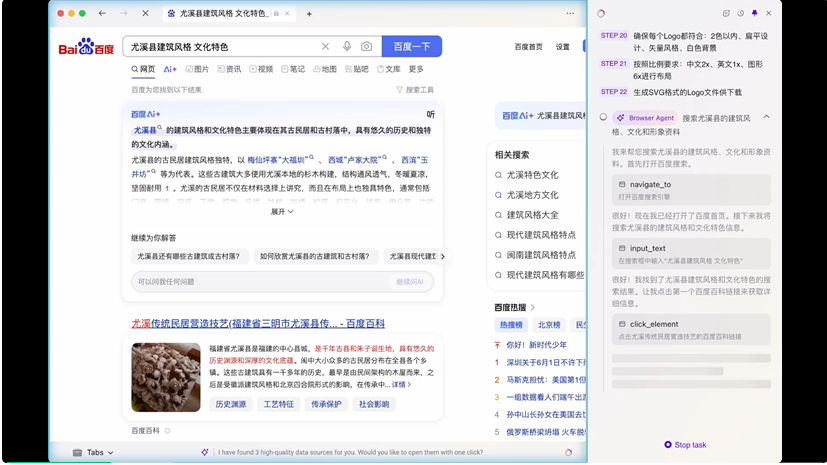The image size is (827, 465).
Task: Stop page loading with the X button
Action: [145, 13]
